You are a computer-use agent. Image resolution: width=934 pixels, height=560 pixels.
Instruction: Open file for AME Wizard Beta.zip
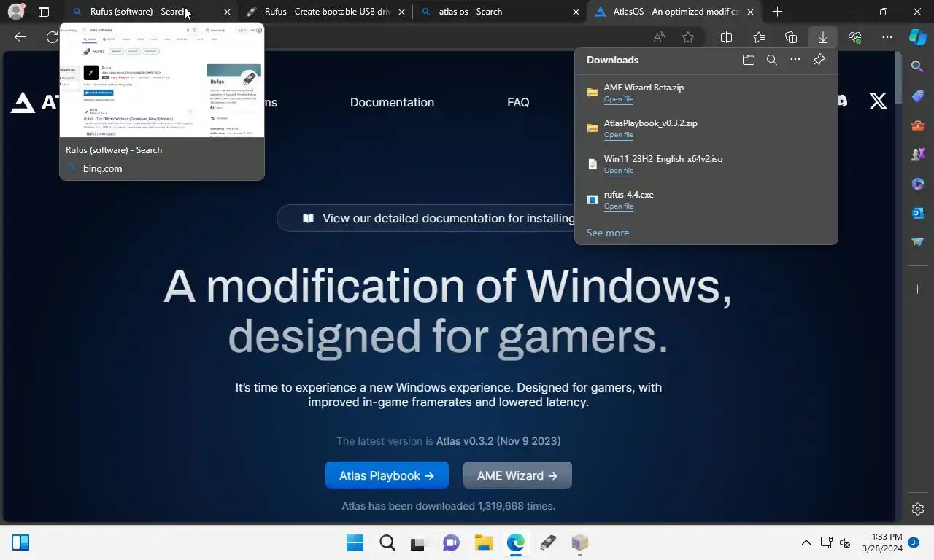[618, 99]
